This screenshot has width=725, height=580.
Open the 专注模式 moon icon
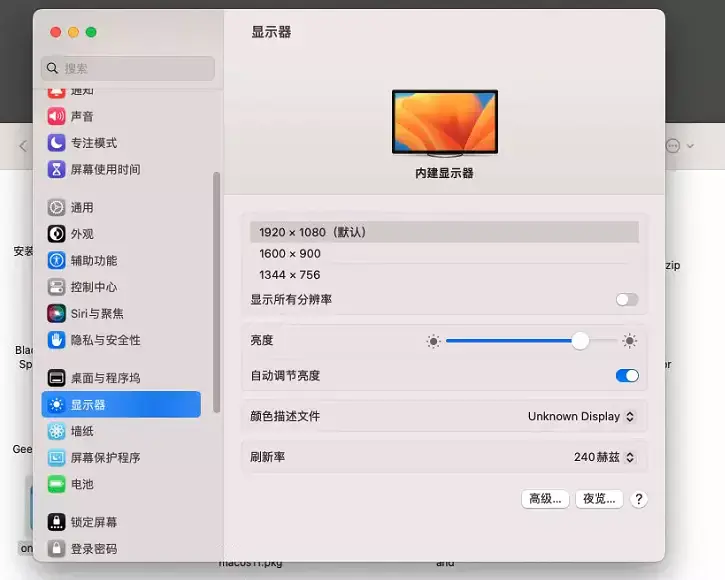(x=56, y=142)
